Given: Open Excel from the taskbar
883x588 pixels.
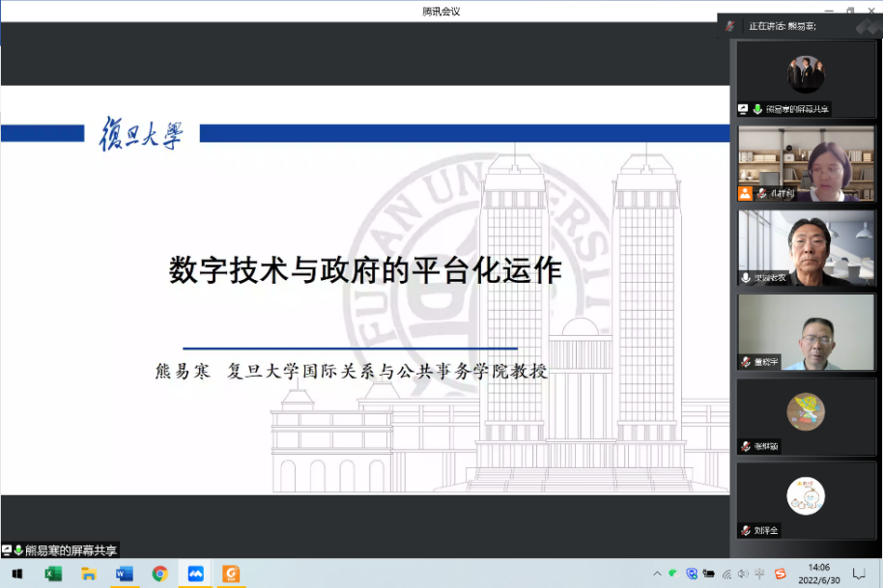Looking at the screenshot, I should pos(53,574).
